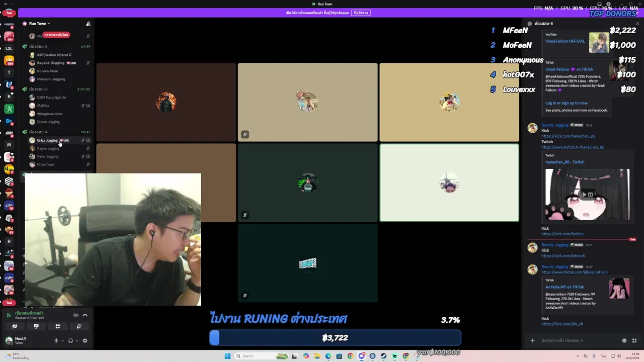Open the weather widget on the taskbar
644x362 pixels.
click(16, 356)
